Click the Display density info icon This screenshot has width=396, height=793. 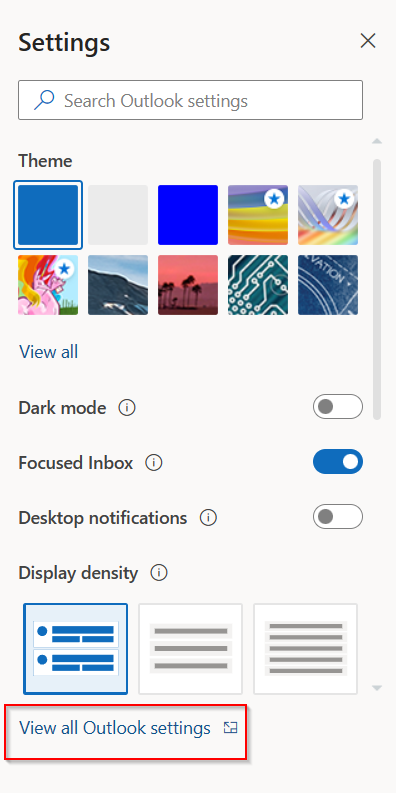tap(159, 573)
